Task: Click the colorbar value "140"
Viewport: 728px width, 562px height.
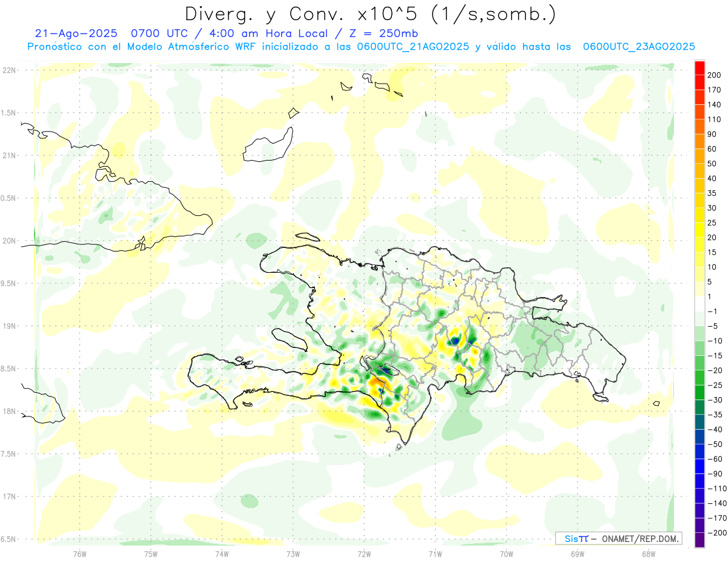Action: coord(714,104)
